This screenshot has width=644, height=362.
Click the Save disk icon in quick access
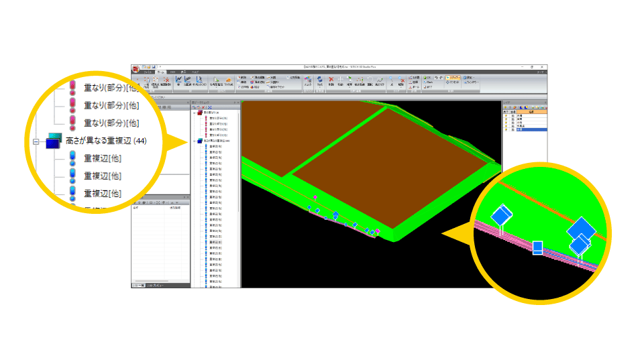tap(153, 67)
